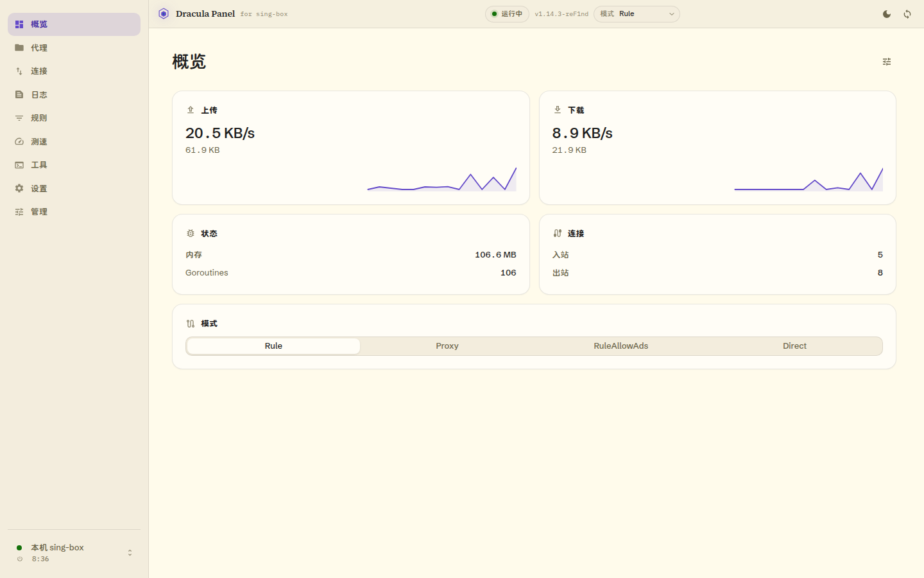This screenshot has width=924, height=578.
Task: Open 概览 overview in the sidebar
Action: 74,24
